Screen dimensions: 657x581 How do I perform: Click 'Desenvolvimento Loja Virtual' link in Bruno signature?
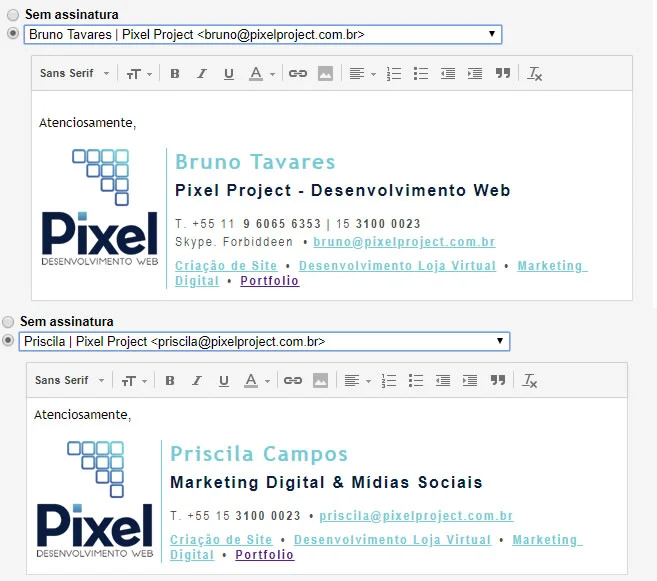coord(397,266)
